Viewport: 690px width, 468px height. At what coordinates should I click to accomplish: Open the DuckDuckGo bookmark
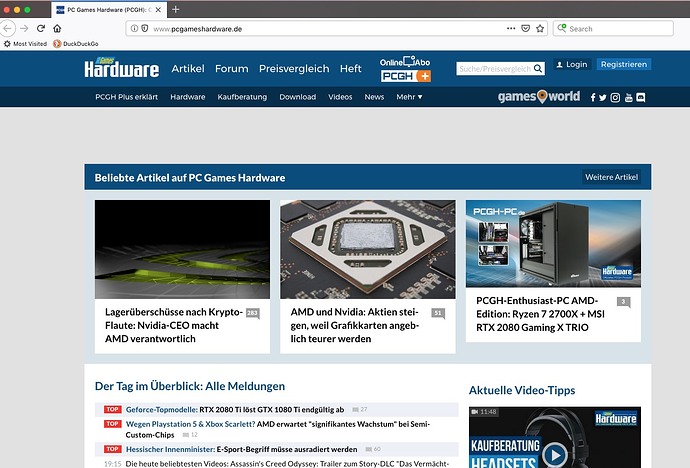pyautogui.click(x=76, y=44)
